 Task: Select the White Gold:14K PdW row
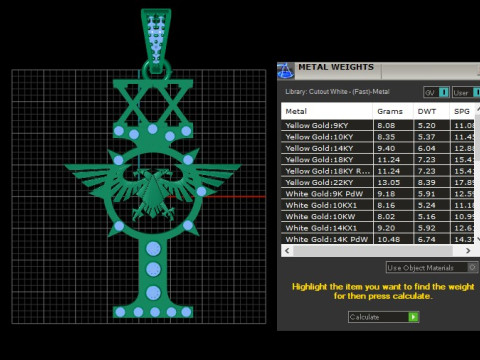pyautogui.click(x=378, y=239)
